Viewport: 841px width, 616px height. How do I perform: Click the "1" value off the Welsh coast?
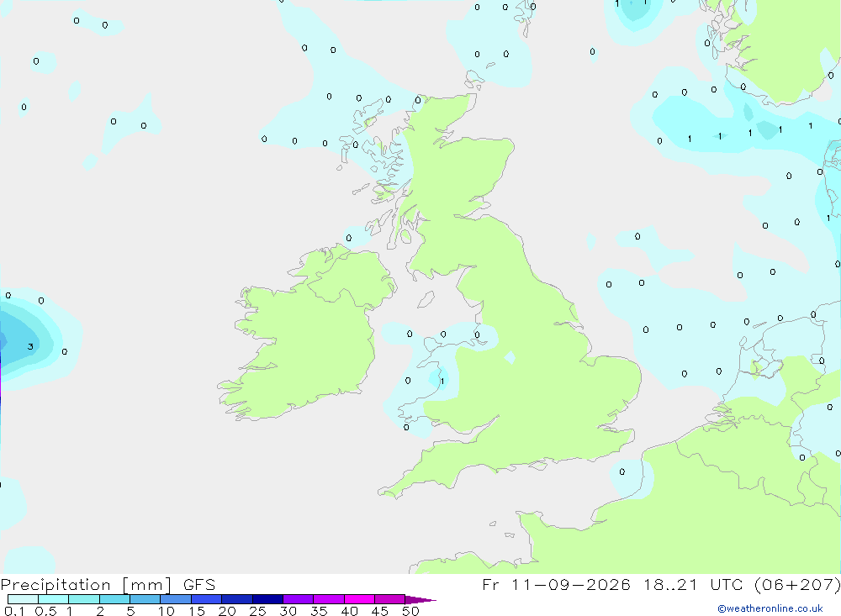pos(442,382)
